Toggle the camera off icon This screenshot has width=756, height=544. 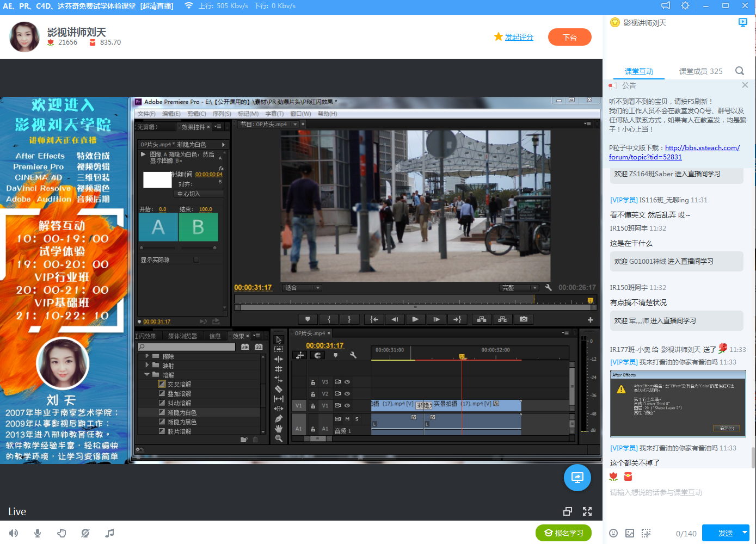(x=85, y=533)
